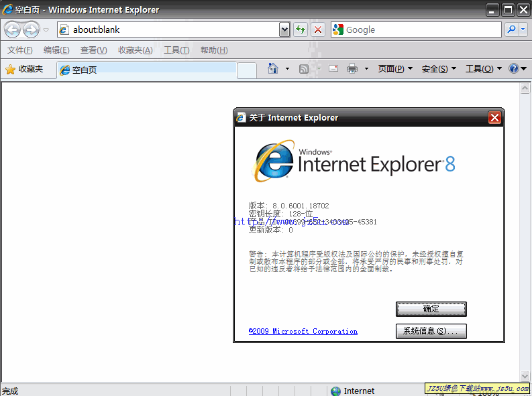Click version text 8.0.6001.18702

point(301,206)
